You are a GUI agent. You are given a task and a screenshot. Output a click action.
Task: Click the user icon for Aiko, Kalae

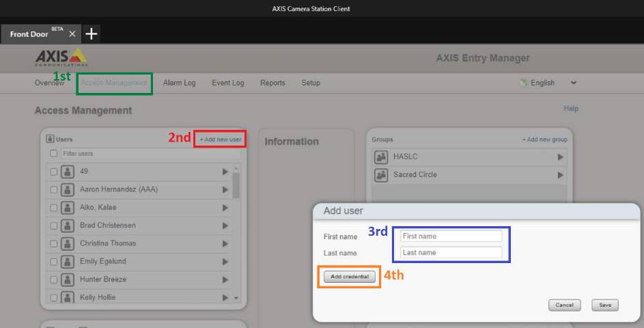(68, 208)
